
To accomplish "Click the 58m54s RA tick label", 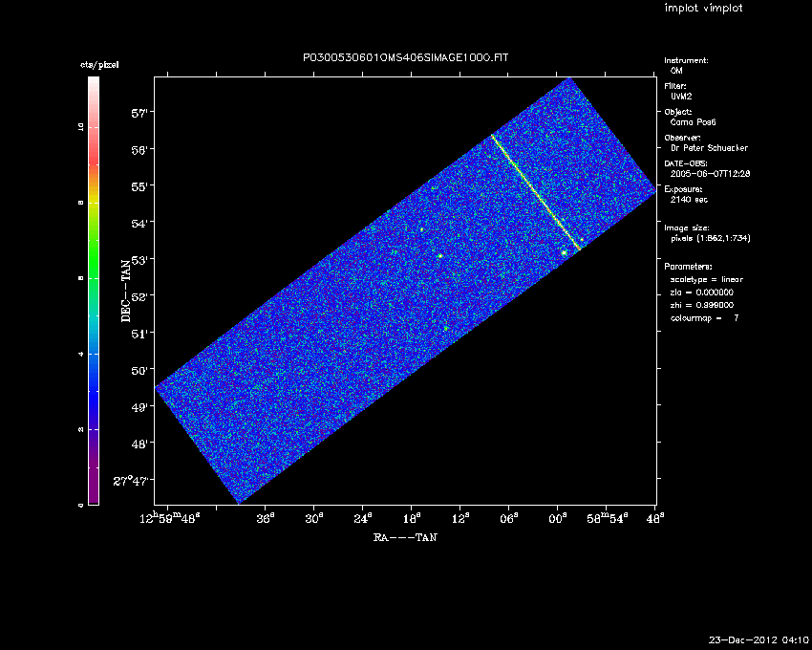I will coord(606,518).
